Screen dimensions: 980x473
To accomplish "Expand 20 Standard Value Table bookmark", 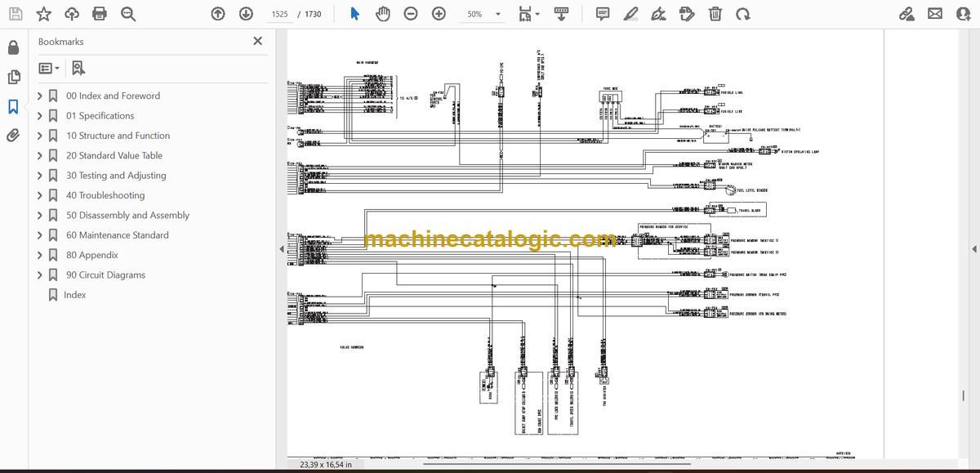I will click(39, 155).
